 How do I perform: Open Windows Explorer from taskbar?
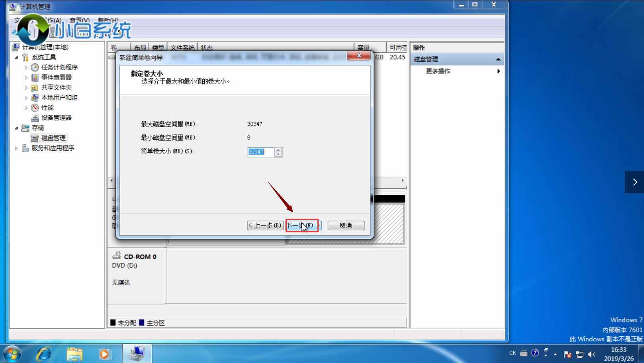coord(74,354)
